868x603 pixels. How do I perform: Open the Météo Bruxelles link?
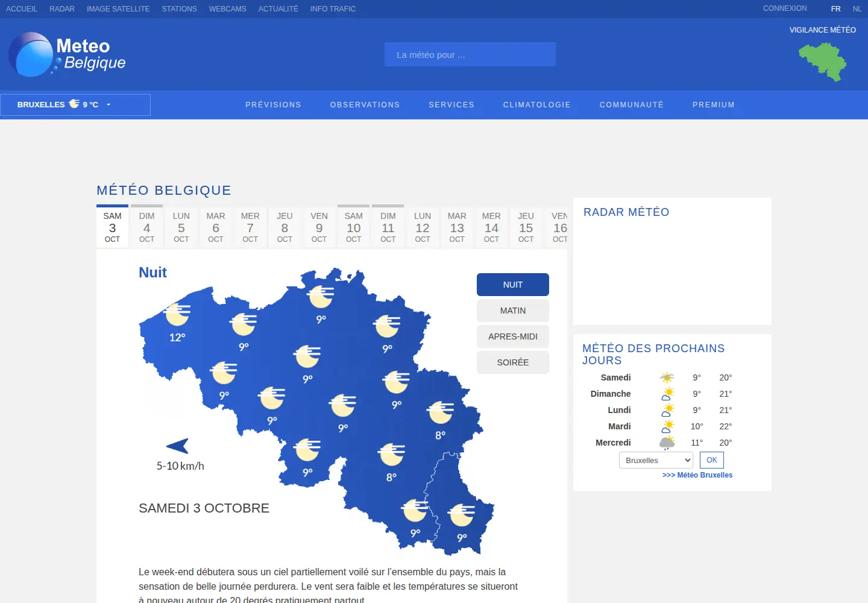pyautogui.click(x=697, y=475)
